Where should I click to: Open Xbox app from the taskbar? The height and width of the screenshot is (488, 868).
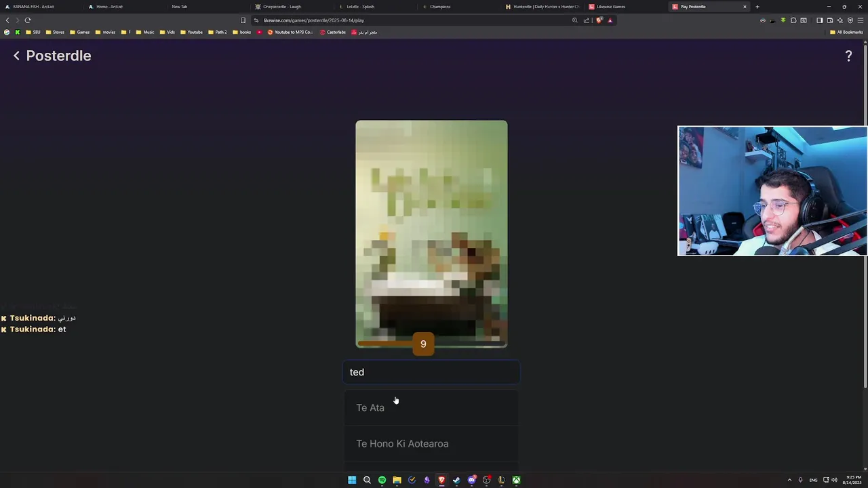516,480
